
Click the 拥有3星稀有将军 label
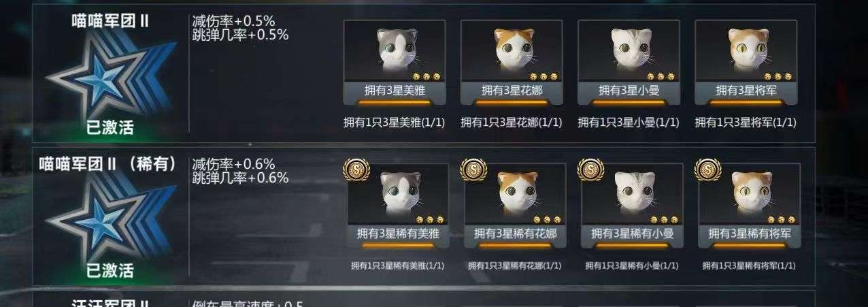tap(750, 233)
